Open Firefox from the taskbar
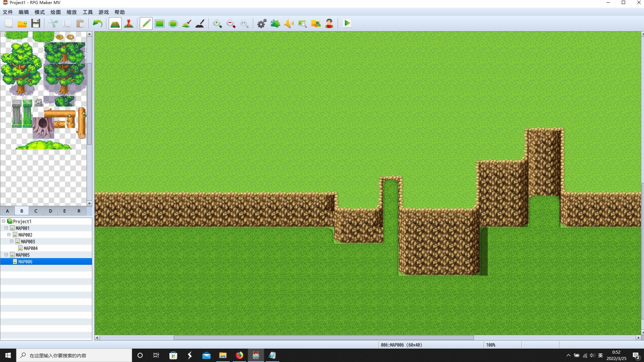Viewport: 644px width, 362px height. (239, 355)
